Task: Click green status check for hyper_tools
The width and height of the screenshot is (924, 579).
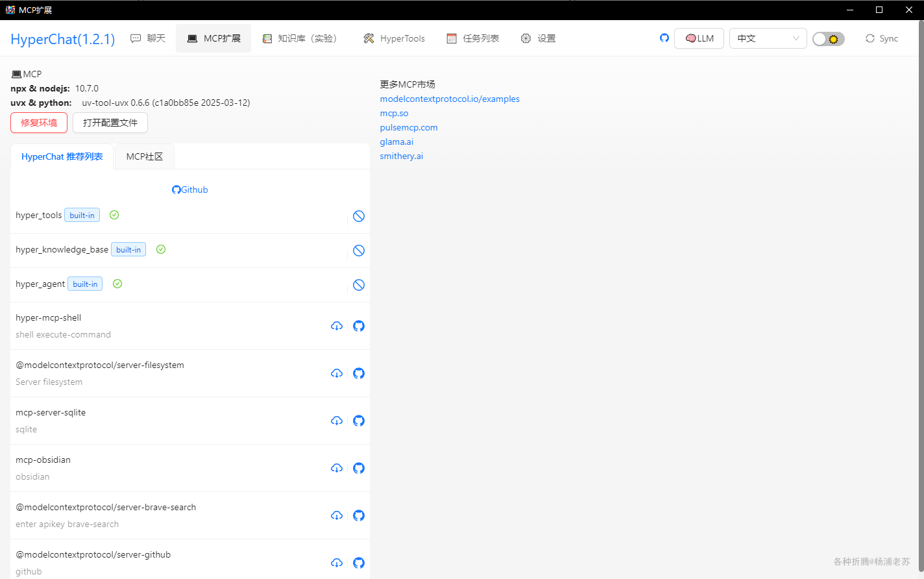Action: tap(114, 215)
